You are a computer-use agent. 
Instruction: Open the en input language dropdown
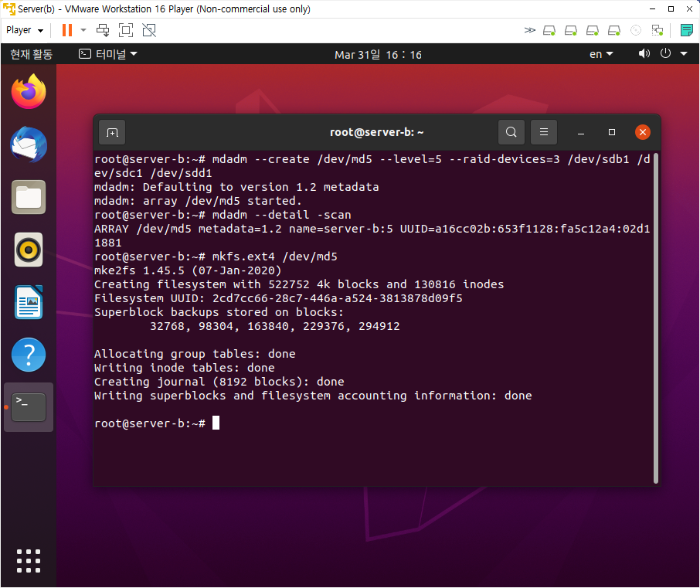tap(601, 54)
